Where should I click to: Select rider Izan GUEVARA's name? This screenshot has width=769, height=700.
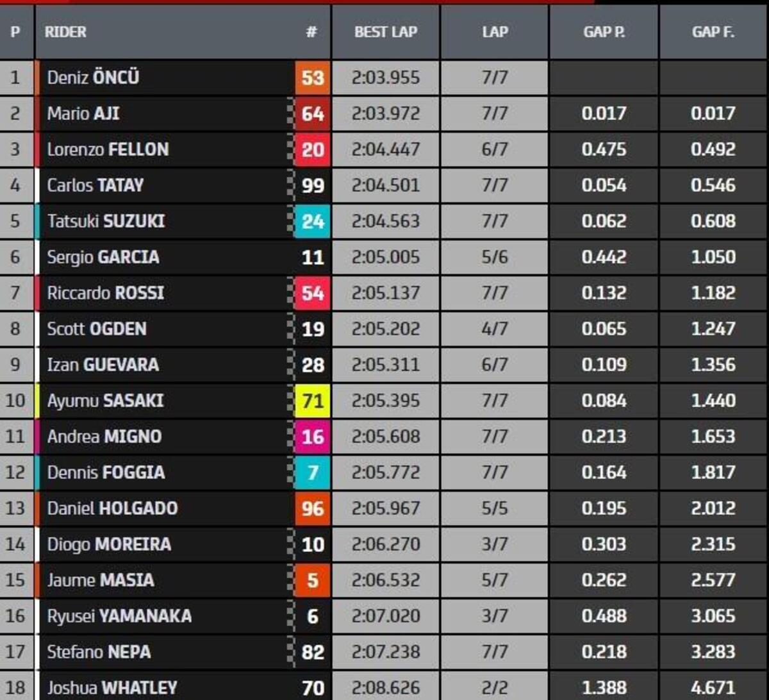(103, 365)
